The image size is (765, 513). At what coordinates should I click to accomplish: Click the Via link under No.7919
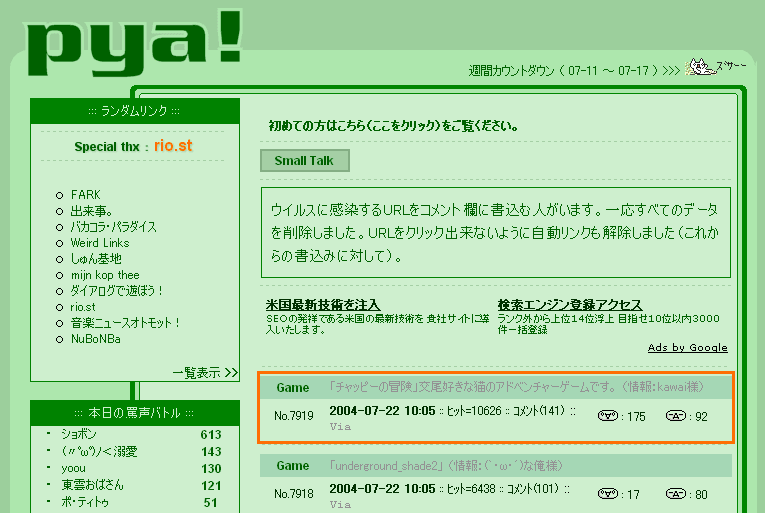pos(340,426)
